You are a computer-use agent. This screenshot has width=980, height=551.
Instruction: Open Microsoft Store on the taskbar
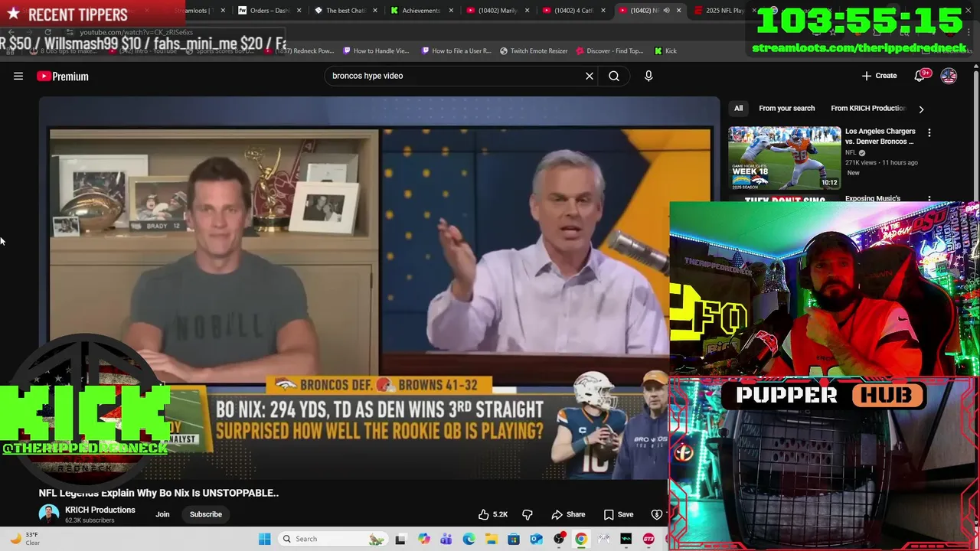(514, 539)
